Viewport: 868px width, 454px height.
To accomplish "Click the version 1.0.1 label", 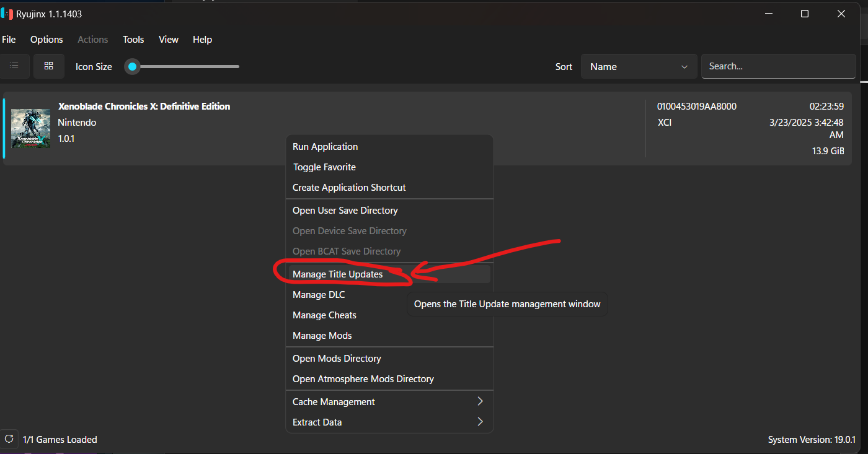I will click(x=66, y=139).
